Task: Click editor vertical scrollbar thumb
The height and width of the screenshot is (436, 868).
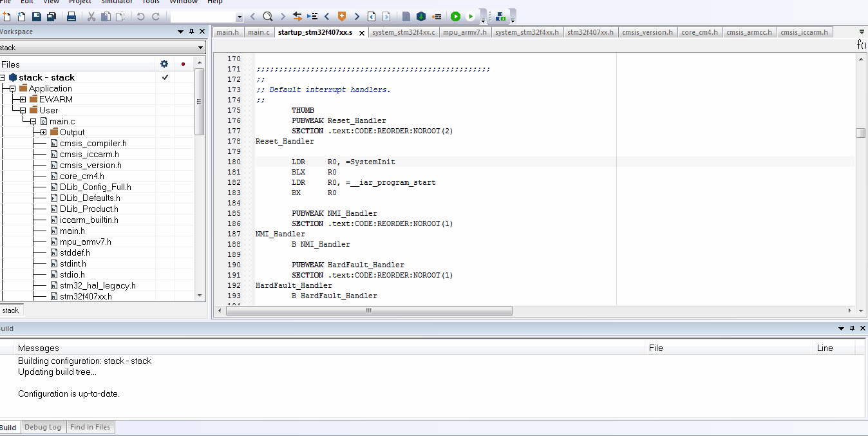Action: (861, 133)
